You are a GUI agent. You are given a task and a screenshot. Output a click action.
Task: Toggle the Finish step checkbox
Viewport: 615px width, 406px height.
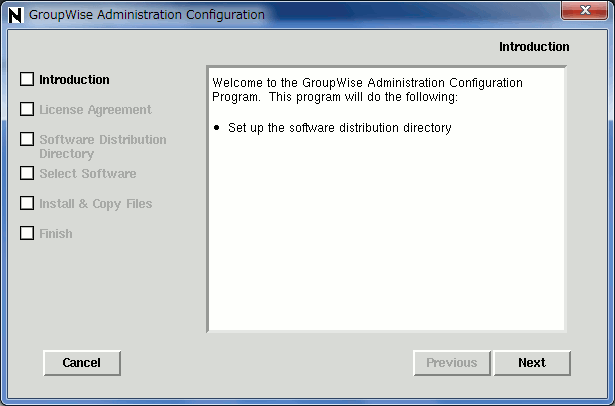(27, 233)
